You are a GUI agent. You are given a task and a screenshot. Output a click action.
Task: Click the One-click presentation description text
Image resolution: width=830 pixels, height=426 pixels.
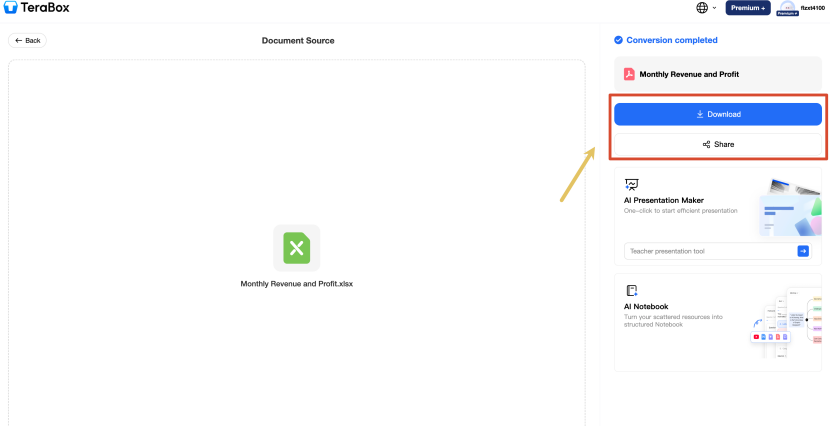tap(681, 211)
